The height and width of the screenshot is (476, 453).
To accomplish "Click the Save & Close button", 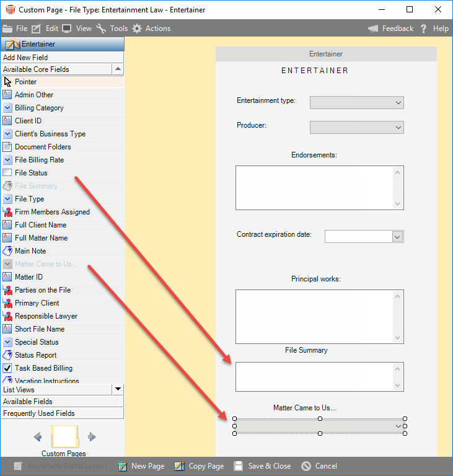I will click(263, 466).
